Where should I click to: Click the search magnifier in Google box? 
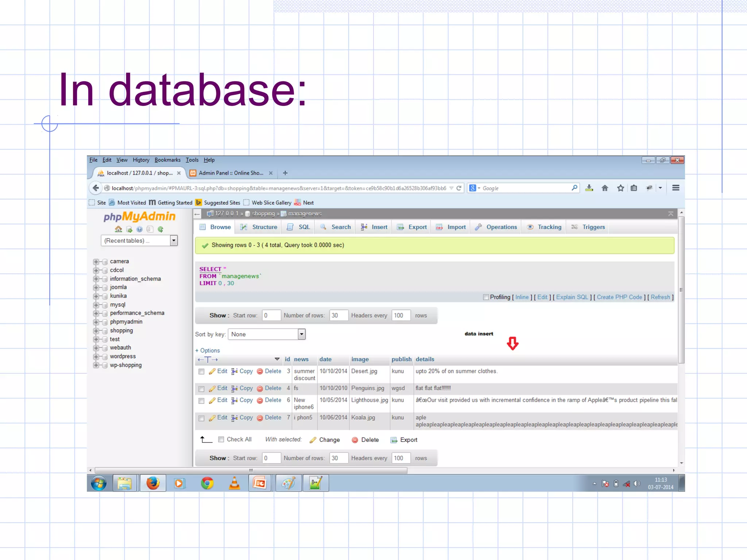point(574,188)
